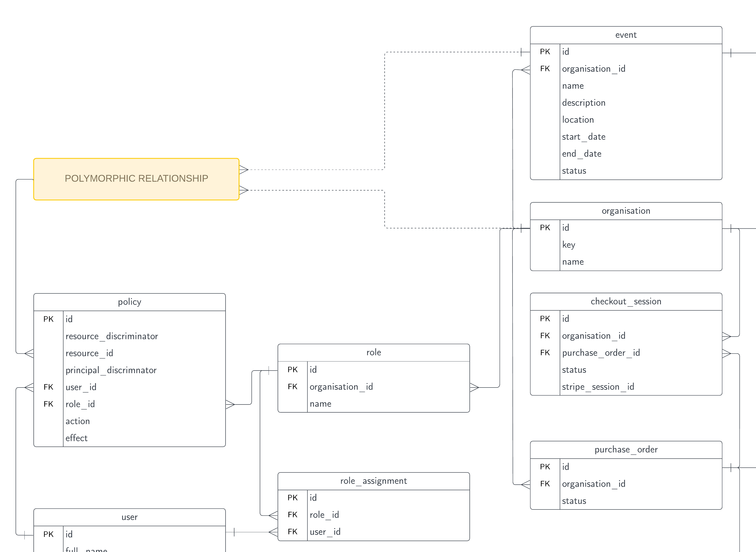The height and width of the screenshot is (552, 756).
Task: Select start_date field in event table
Action: (583, 137)
